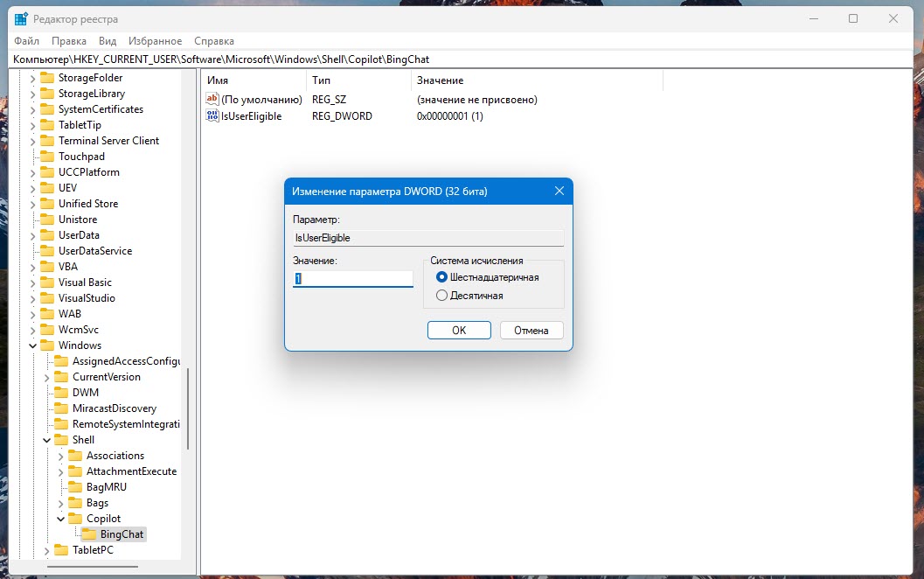This screenshot has width=924, height=579.
Task: Open the Файл menu
Action: coord(26,41)
